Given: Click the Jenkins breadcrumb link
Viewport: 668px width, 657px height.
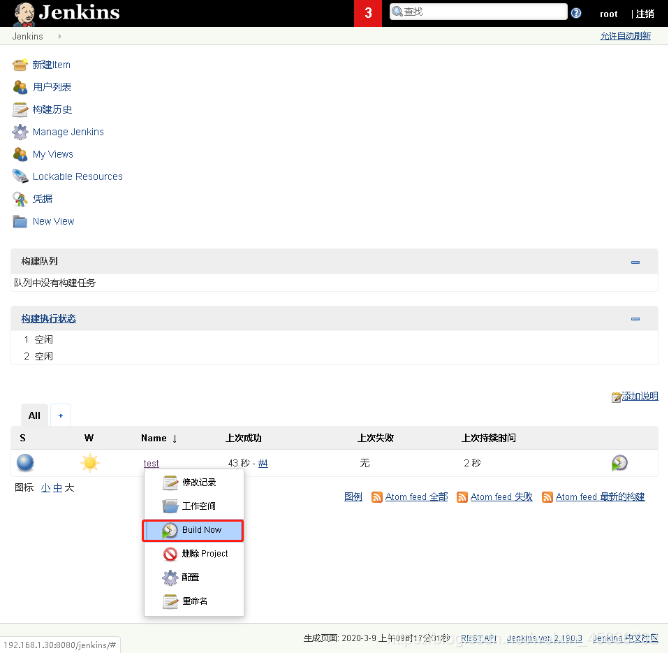Looking at the screenshot, I should coord(28,37).
